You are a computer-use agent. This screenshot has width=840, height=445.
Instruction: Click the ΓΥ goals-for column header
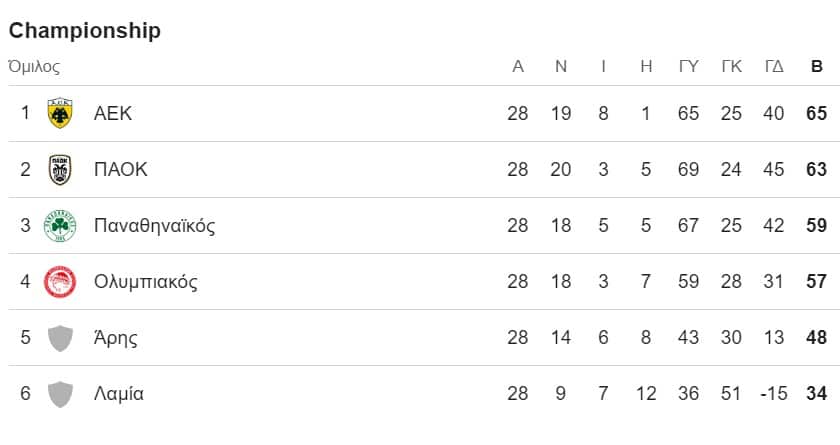(688, 67)
